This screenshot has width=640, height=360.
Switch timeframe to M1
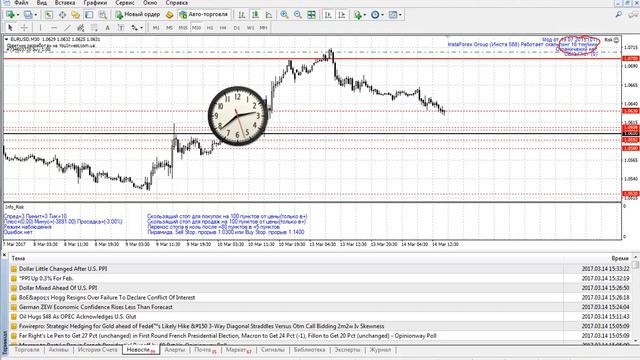point(156,28)
